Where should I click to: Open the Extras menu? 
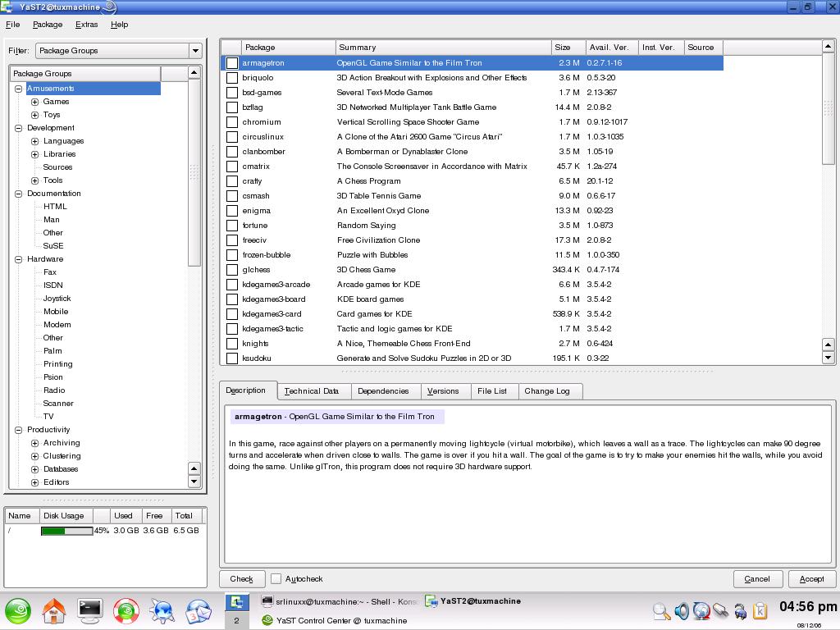(87, 25)
